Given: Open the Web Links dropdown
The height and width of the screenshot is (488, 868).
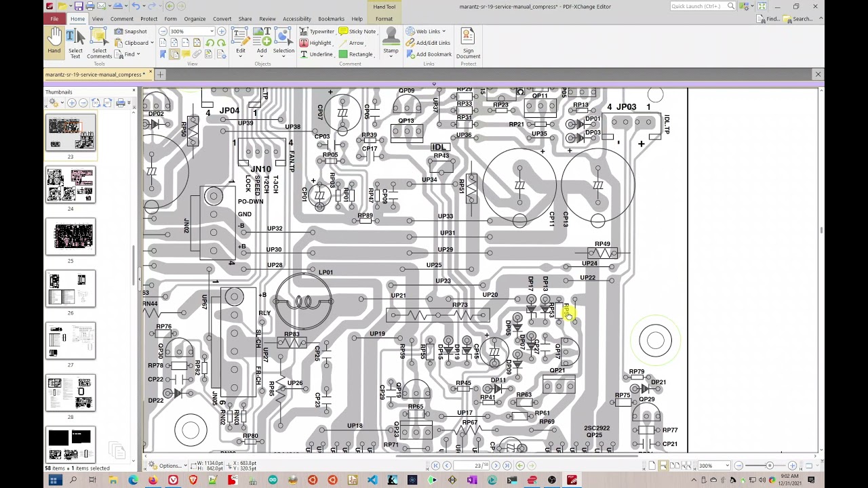Looking at the screenshot, I should pyautogui.click(x=427, y=31).
